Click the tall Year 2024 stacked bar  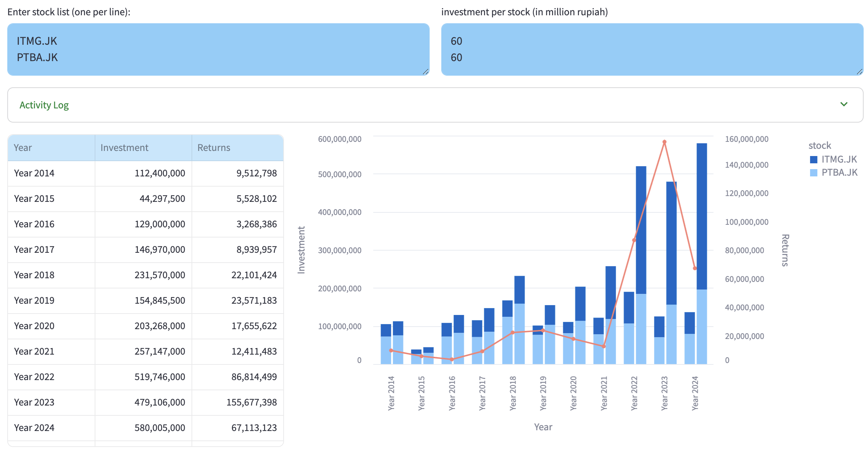tap(702, 218)
